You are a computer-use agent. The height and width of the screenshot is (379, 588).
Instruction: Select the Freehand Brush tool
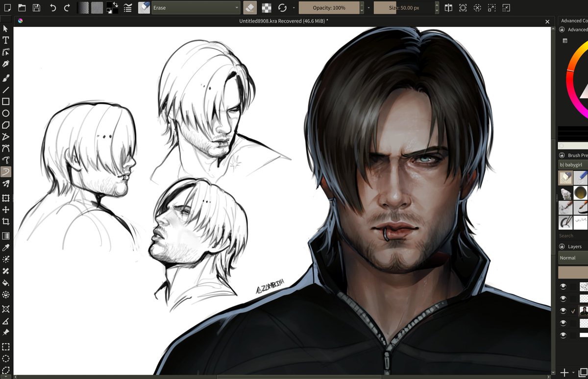coord(6,78)
